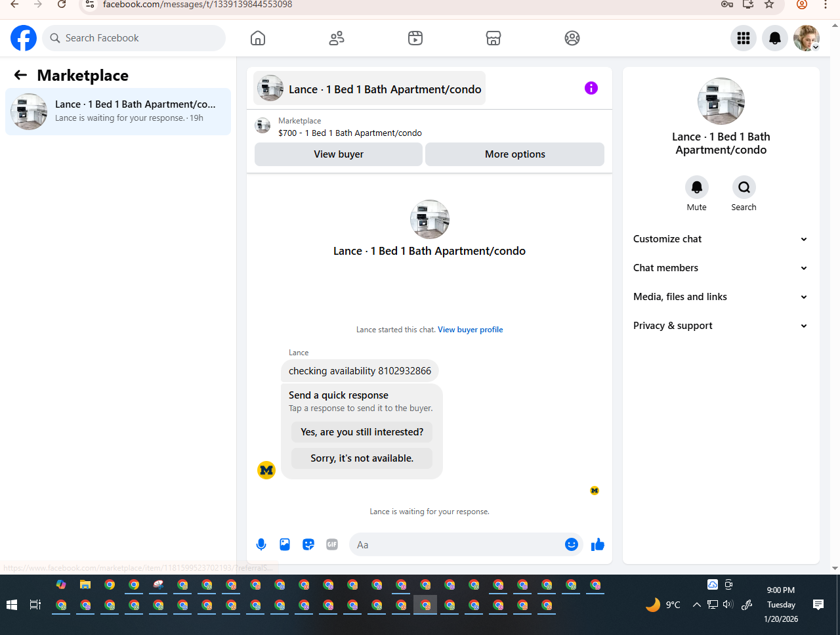Viewport: 840px width, 635px height.
Task: Go back using the Marketplace arrow
Action: [x=20, y=76]
